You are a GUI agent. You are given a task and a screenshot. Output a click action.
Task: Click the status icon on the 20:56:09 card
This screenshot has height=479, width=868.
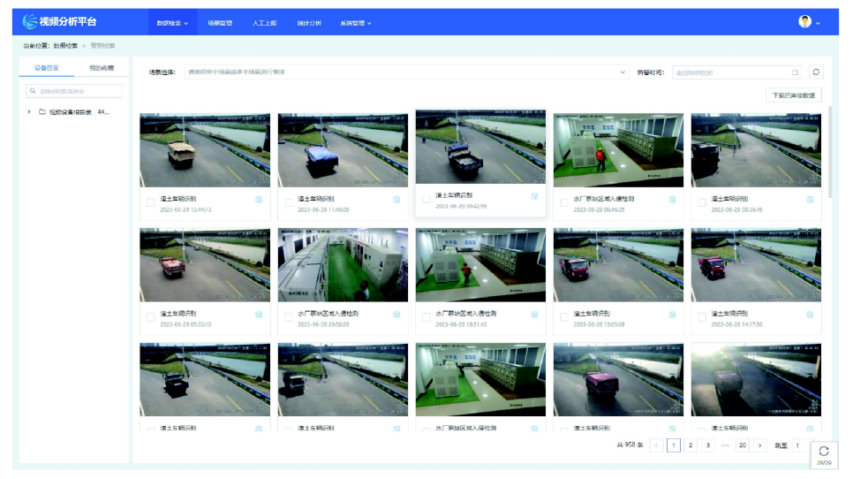396,315
